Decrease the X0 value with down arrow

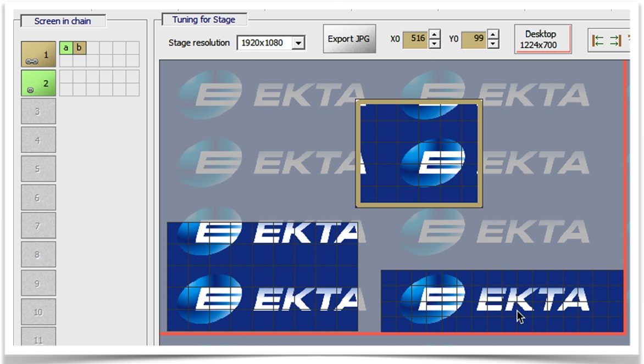pos(435,43)
